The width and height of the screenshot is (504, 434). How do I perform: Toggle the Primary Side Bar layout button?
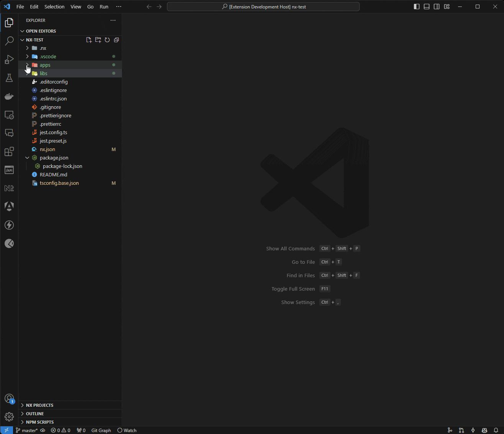tap(417, 7)
